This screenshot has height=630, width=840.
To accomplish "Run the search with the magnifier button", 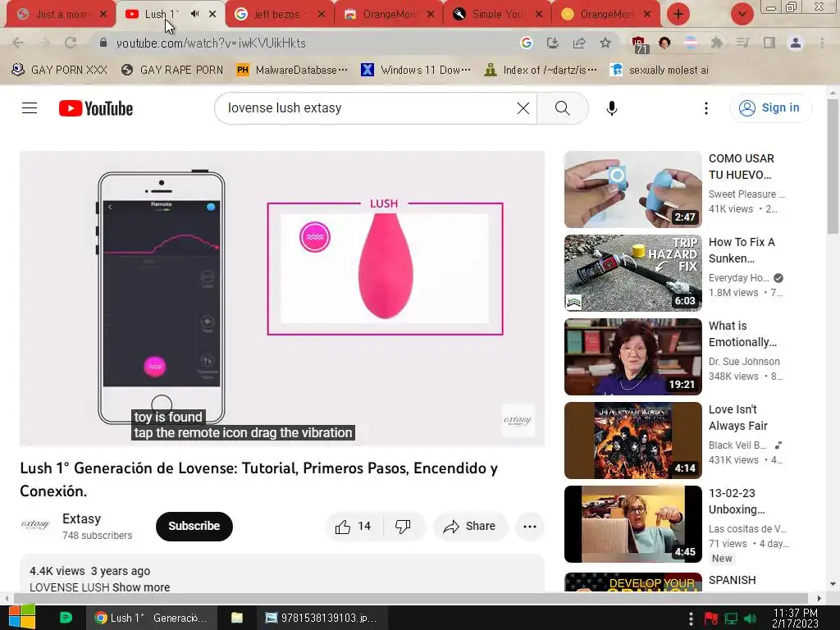I will pos(562,108).
